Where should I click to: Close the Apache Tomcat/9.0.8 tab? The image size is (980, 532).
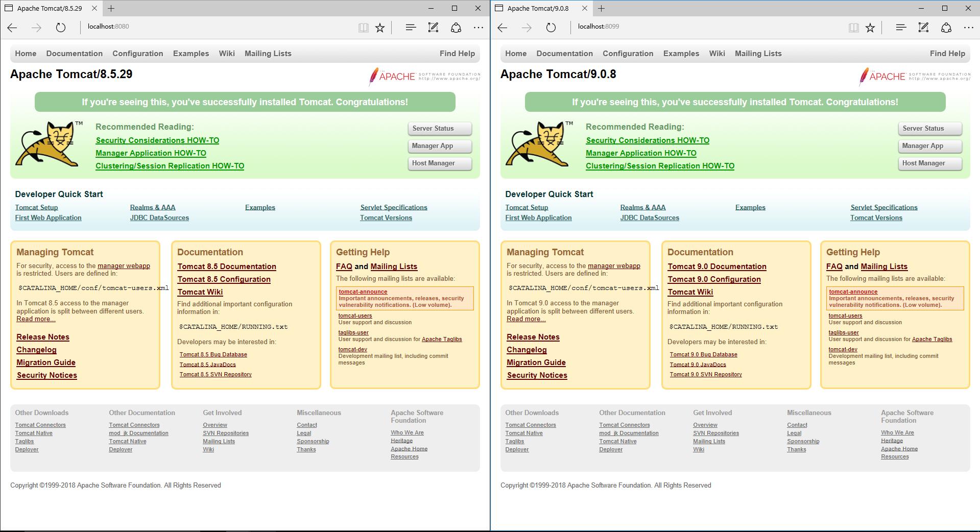coord(585,8)
